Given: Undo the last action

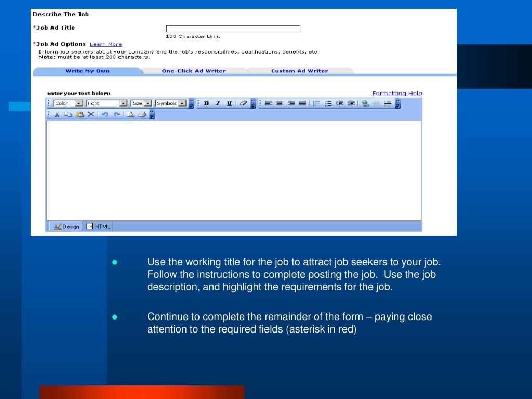Looking at the screenshot, I should tap(105, 115).
